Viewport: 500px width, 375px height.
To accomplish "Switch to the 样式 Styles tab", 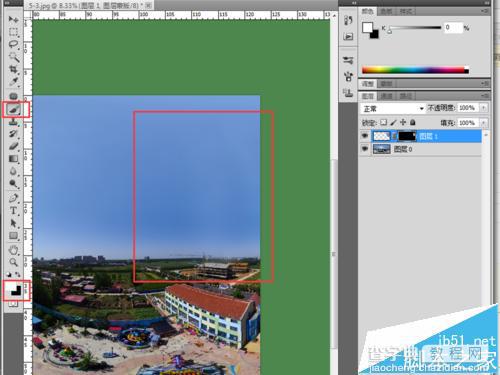I will (x=406, y=11).
